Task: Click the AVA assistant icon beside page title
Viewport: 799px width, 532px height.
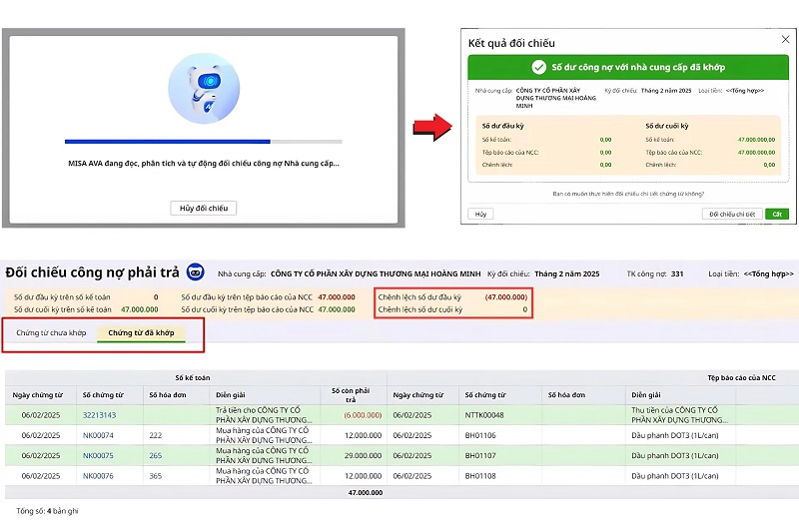Action: 196,272
